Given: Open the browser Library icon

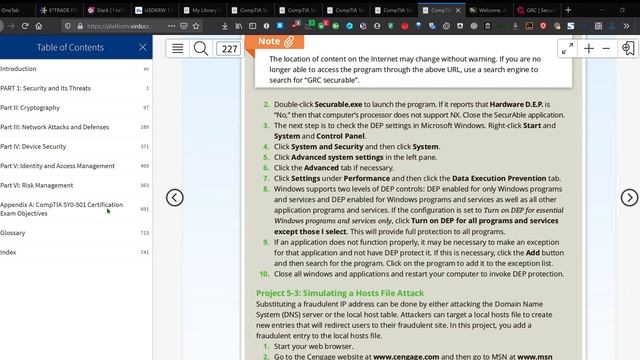Looking at the screenshot, I should point(239,26).
